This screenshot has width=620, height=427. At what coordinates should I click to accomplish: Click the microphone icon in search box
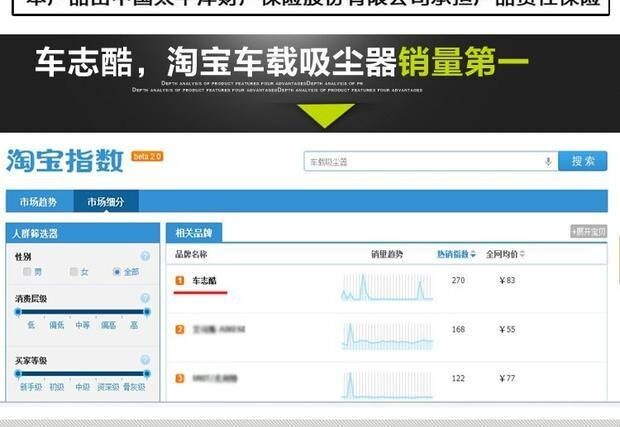(548, 162)
